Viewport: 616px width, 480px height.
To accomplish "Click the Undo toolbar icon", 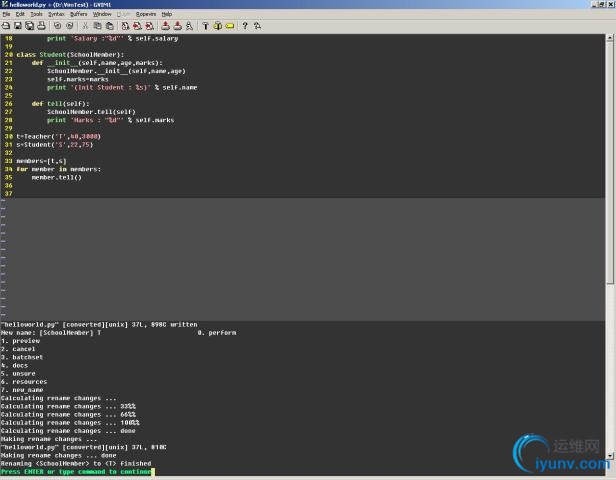I will click(57, 25).
